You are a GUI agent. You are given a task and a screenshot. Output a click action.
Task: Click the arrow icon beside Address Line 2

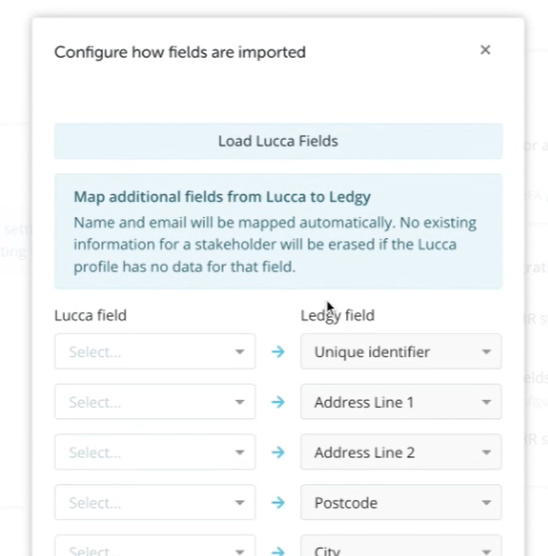click(278, 452)
